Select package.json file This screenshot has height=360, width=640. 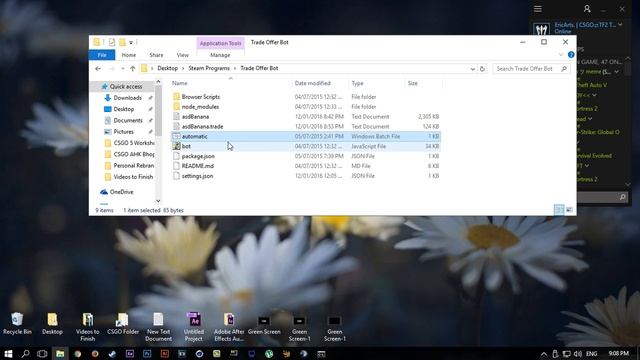tap(198, 156)
